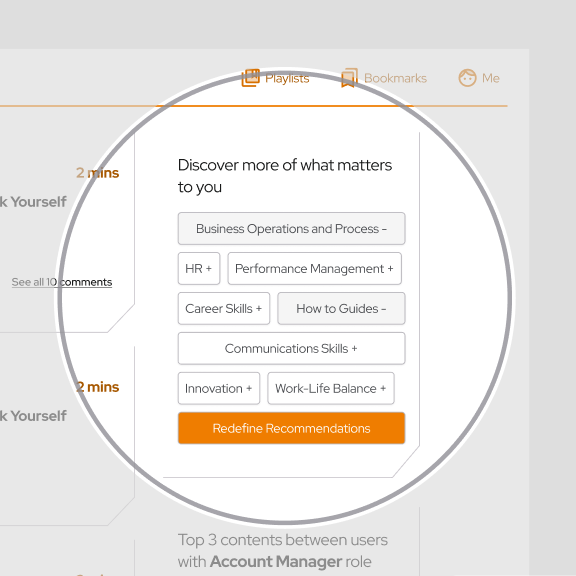This screenshot has width=576, height=576.
Task: Click Redefine Recommendations button
Action: pyautogui.click(x=291, y=428)
